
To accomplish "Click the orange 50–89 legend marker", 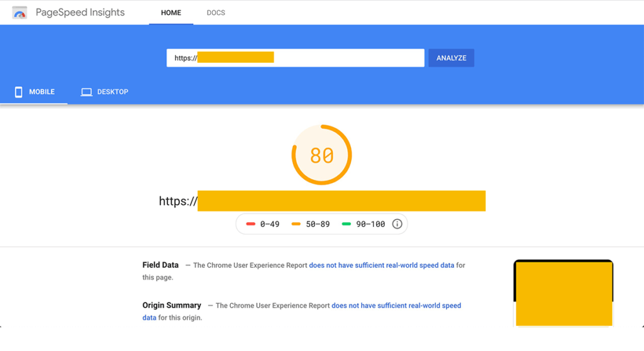I will pos(296,224).
